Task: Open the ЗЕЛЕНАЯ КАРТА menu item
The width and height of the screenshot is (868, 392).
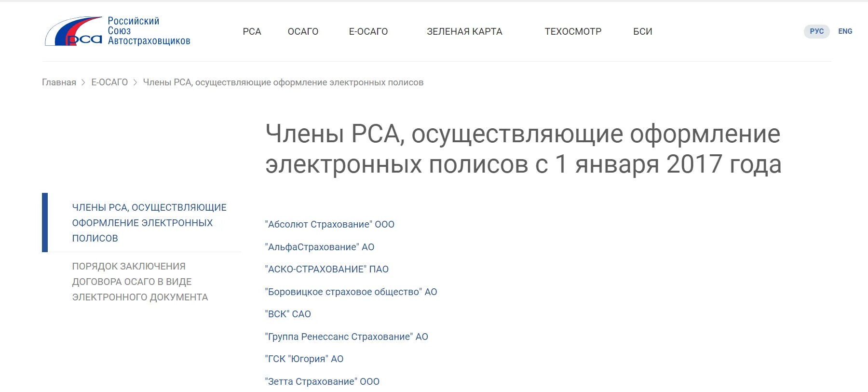Action: pos(464,31)
